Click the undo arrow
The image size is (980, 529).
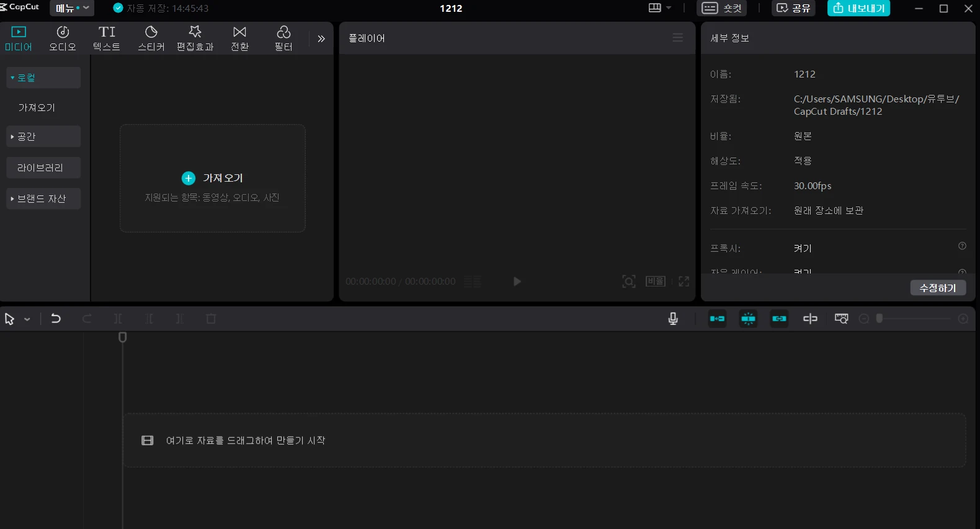pyautogui.click(x=56, y=319)
